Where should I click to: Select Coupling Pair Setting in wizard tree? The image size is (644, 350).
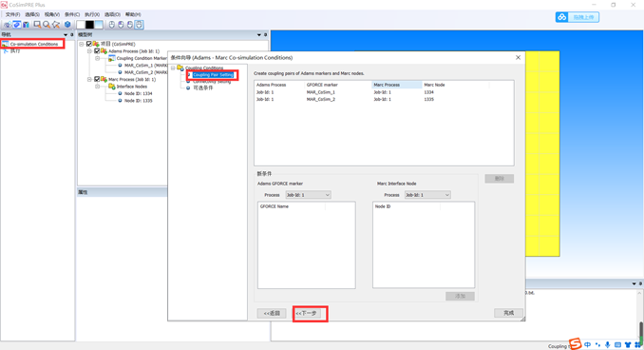tap(213, 75)
